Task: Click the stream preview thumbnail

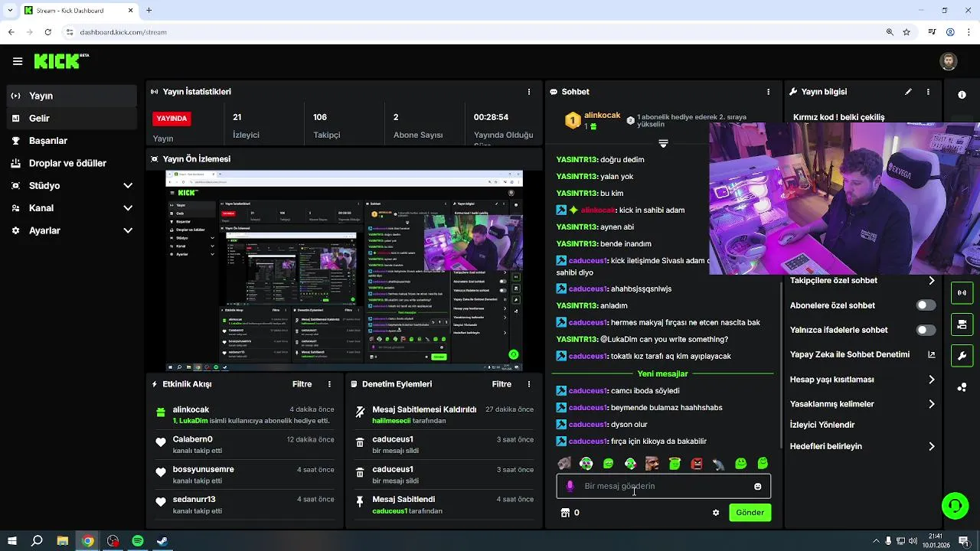Action: pyautogui.click(x=345, y=271)
